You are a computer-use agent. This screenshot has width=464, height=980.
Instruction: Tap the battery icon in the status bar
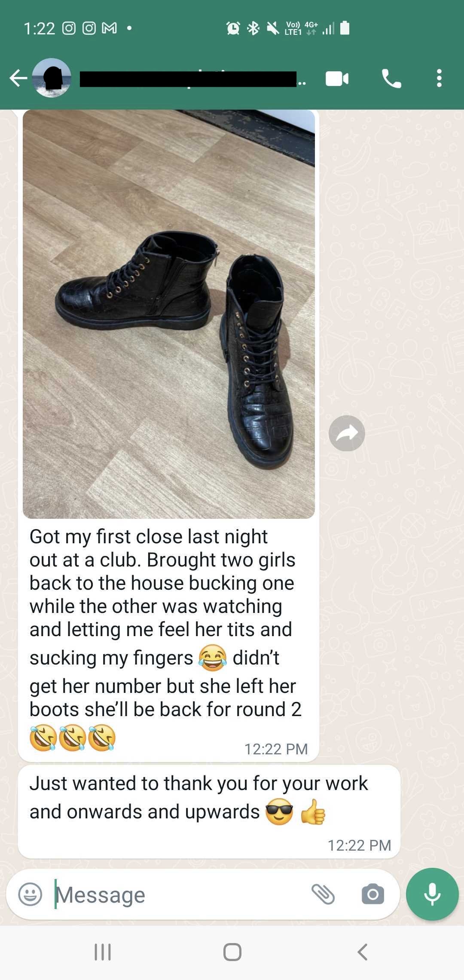[x=345, y=28]
